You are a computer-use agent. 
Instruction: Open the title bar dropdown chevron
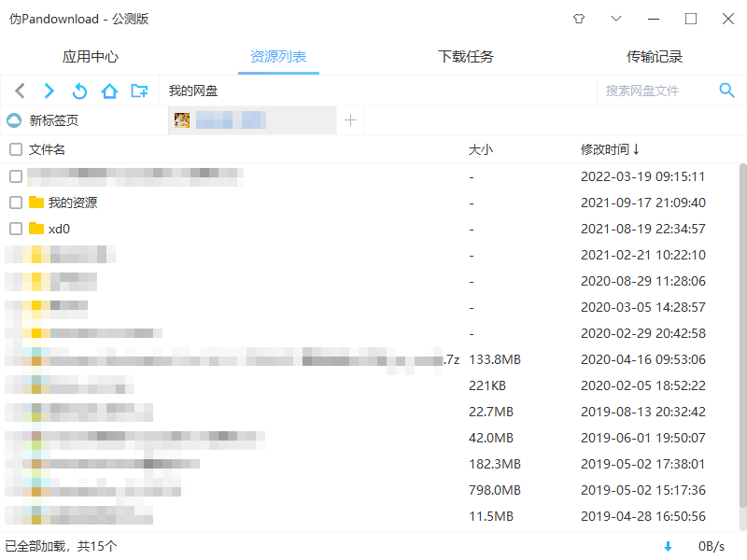tap(616, 18)
